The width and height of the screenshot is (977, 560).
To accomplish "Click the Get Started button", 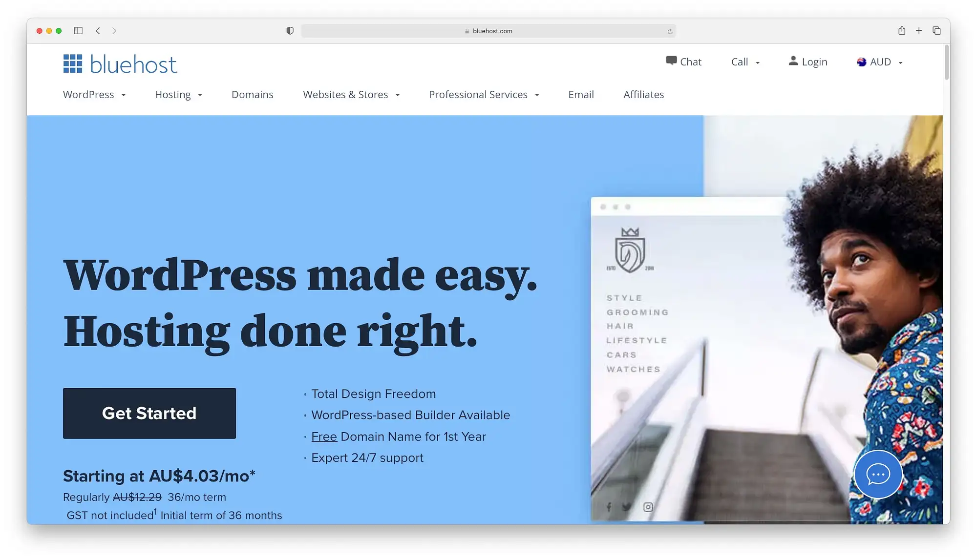I will point(149,413).
